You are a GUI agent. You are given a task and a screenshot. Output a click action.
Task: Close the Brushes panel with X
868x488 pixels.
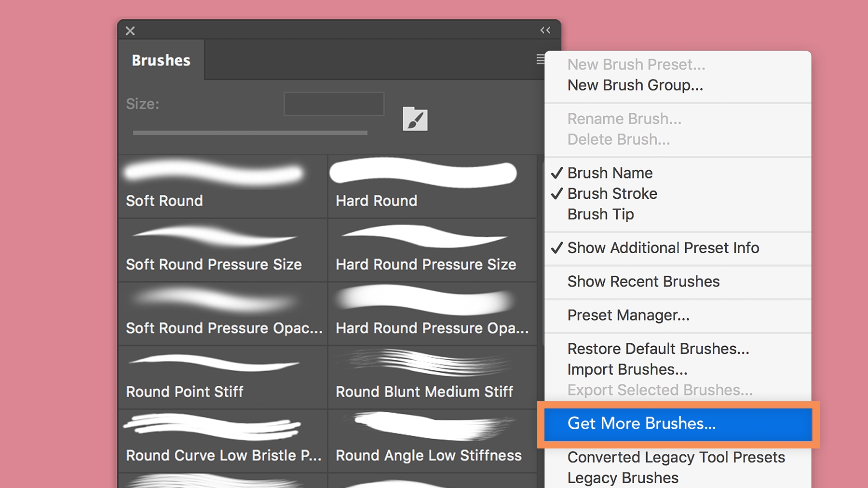(130, 31)
